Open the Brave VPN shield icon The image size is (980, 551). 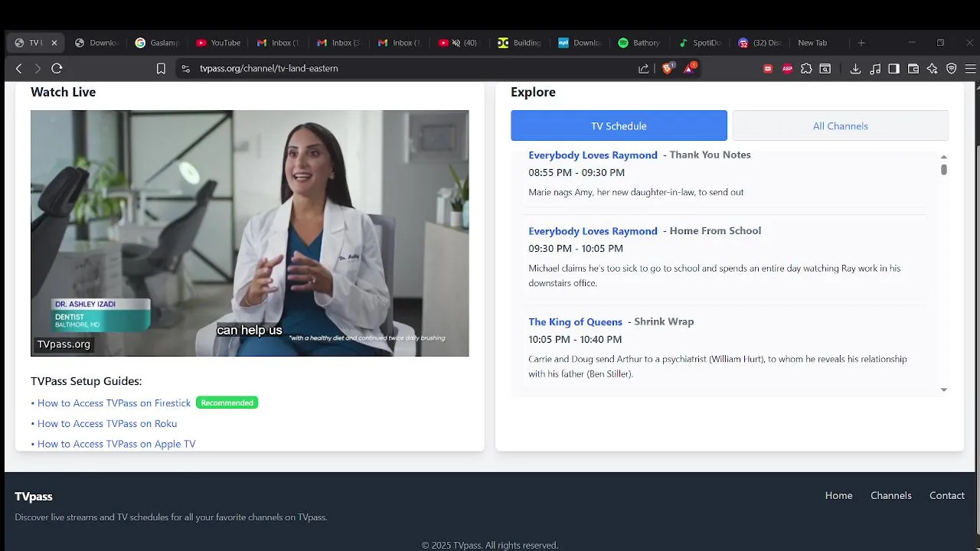point(952,68)
